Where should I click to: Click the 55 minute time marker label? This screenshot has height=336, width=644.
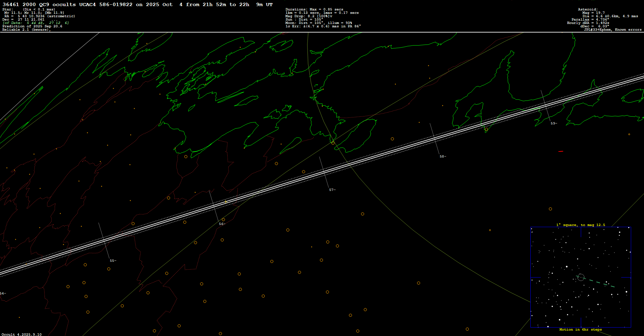point(113,261)
